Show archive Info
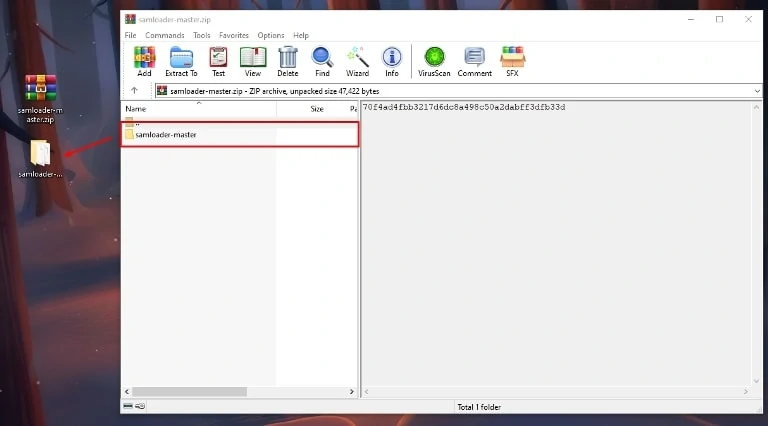The width and height of the screenshot is (768, 426). (x=391, y=61)
